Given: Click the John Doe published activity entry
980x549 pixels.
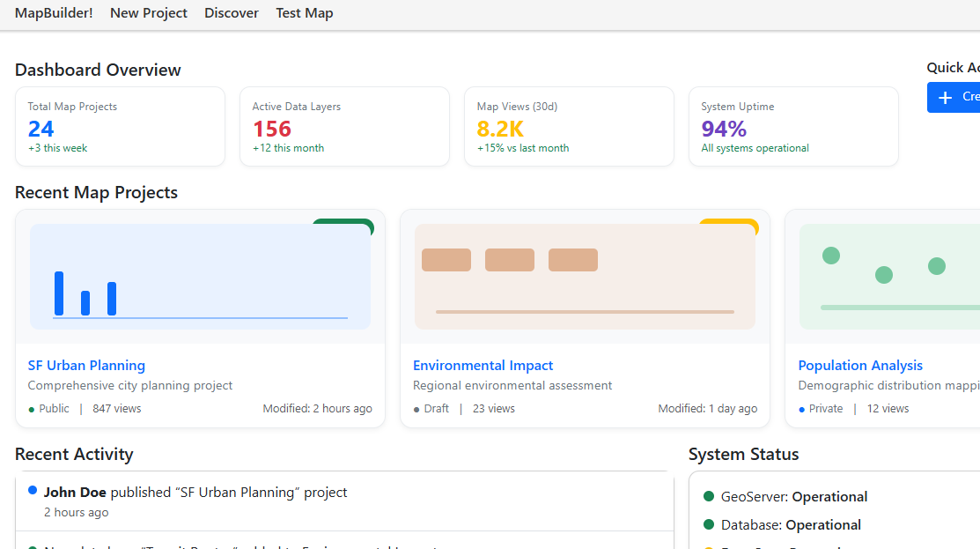Looking at the screenshot, I should [344, 501].
